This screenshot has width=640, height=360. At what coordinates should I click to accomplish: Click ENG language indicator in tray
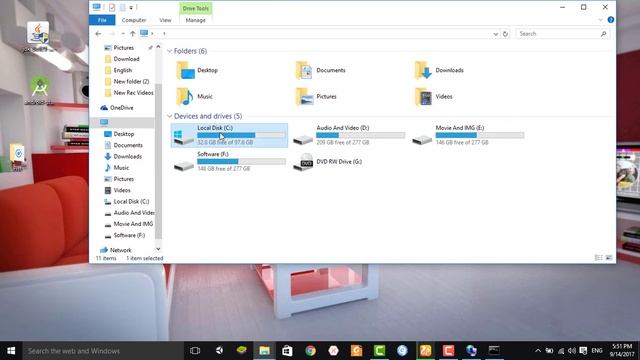pos(597,351)
